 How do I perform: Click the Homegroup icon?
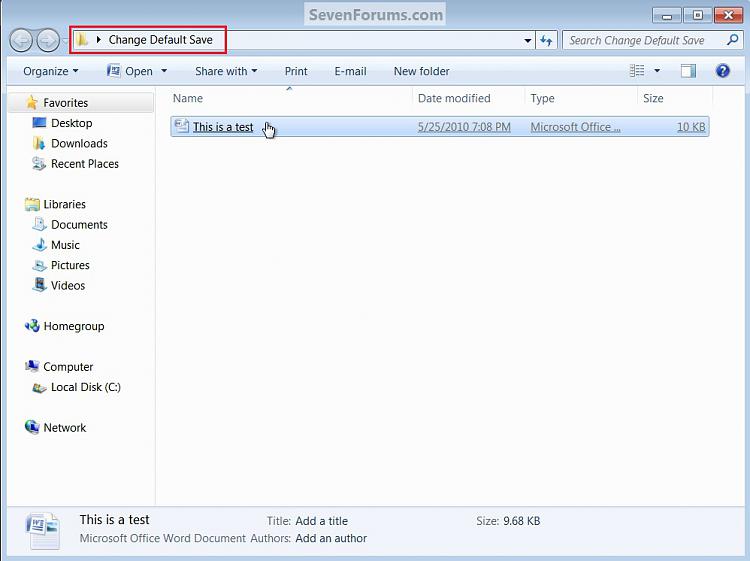pos(32,326)
